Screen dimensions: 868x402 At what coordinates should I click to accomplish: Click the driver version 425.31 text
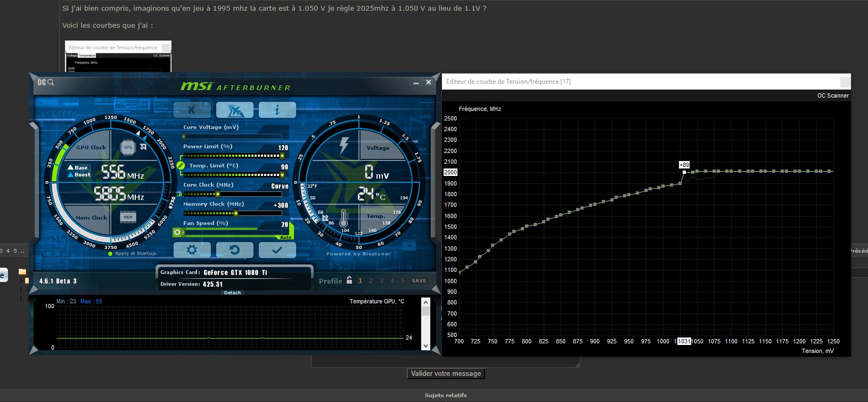pyautogui.click(x=212, y=284)
